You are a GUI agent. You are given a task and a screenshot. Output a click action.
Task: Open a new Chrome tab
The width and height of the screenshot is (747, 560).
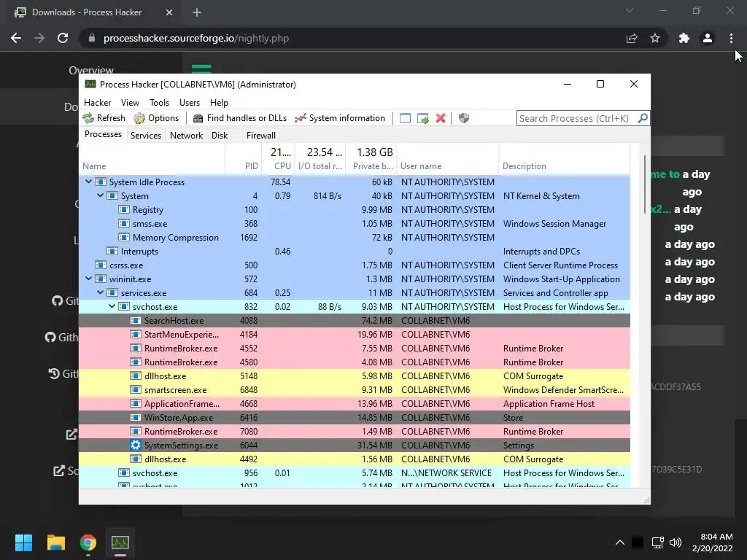click(x=197, y=12)
